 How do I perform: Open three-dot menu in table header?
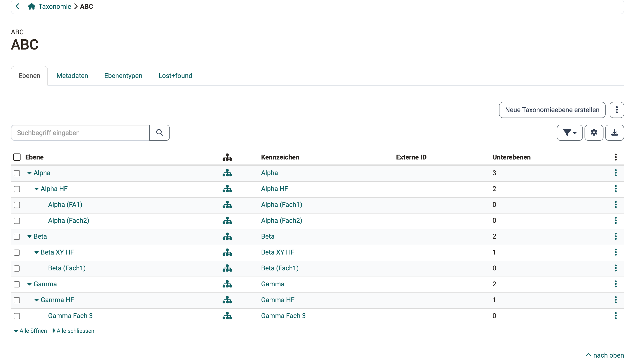pos(616,157)
